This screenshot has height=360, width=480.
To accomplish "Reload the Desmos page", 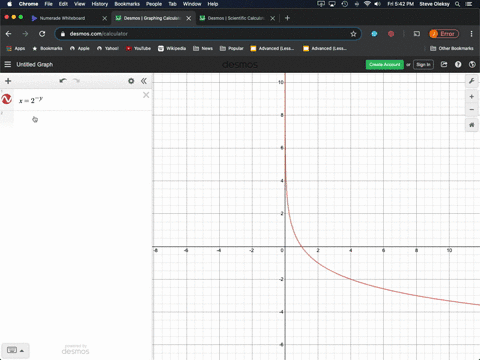I will (42, 34).
